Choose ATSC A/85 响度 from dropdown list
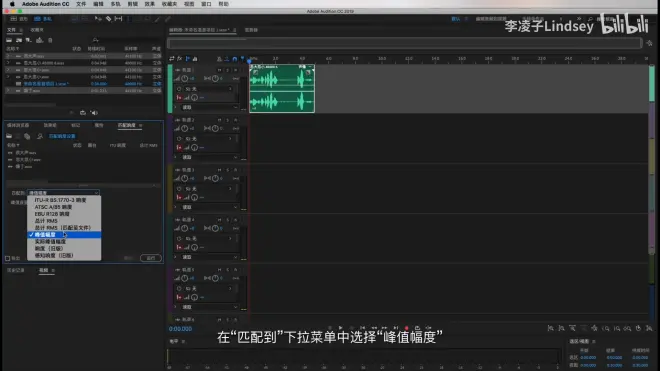This screenshot has height=371, width=660. click(64, 207)
